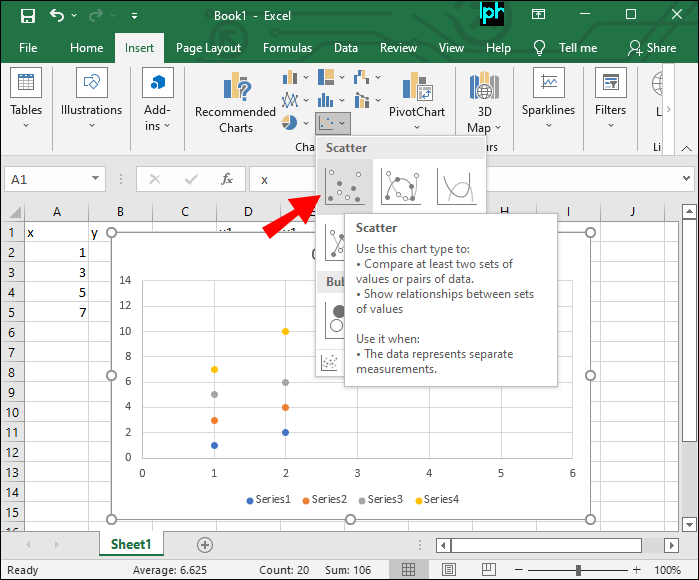Viewport: 699px width, 580px height.
Task: Add a new sheet with the plus button
Action: coord(205,545)
